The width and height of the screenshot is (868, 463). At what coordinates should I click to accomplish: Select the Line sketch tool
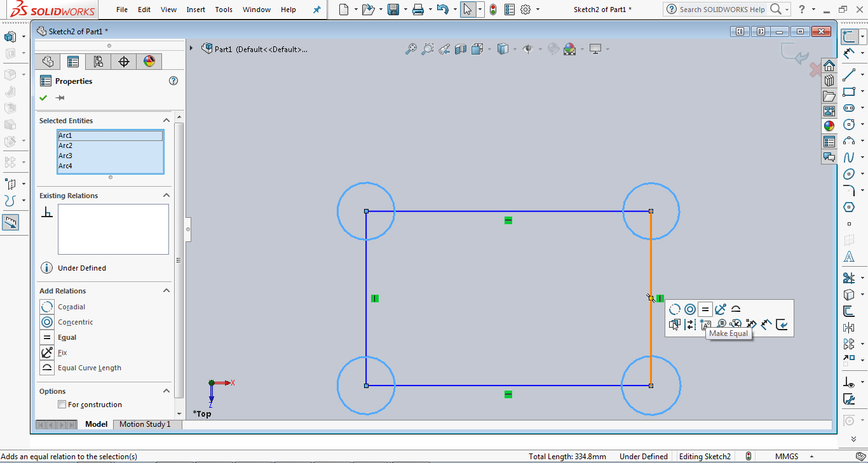pos(849,75)
